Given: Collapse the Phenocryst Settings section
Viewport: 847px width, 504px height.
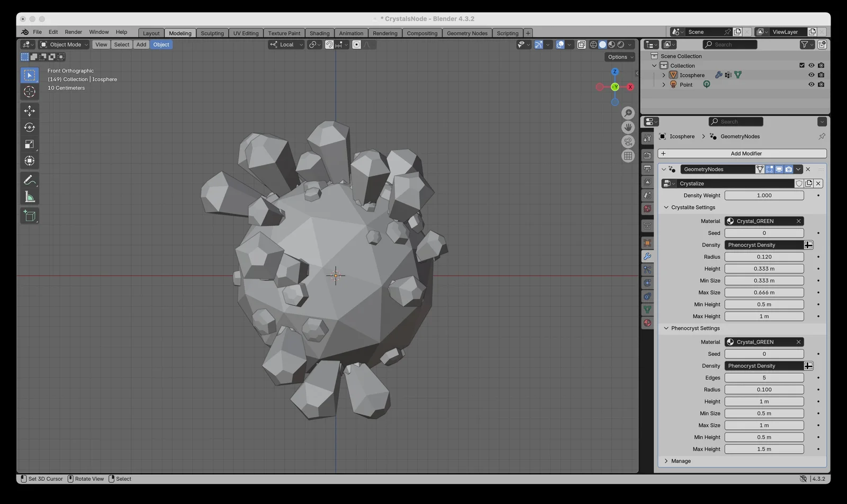Looking at the screenshot, I should (666, 328).
